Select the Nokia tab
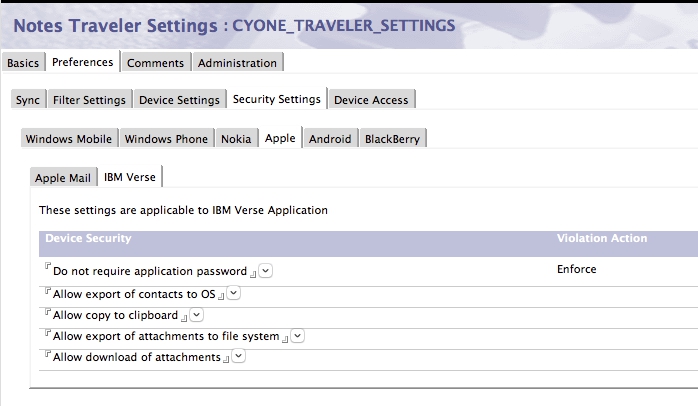Image resolution: width=698 pixels, height=406 pixels. point(236,139)
